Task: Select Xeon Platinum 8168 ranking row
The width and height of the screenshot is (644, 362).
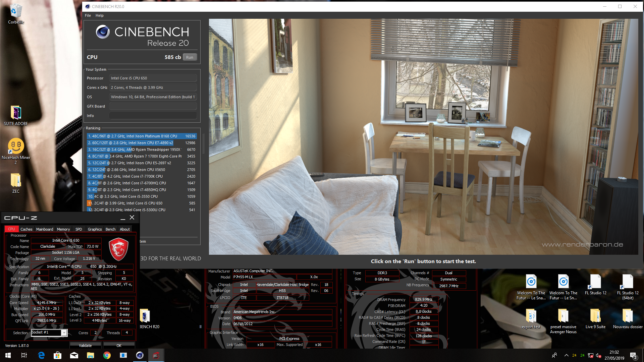Action: click(x=142, y=136)
